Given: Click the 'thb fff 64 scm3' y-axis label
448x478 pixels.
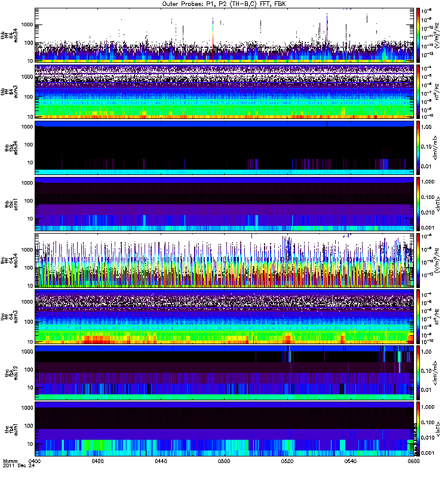Looking at the screenshot, I should click(x=9, y=91).
